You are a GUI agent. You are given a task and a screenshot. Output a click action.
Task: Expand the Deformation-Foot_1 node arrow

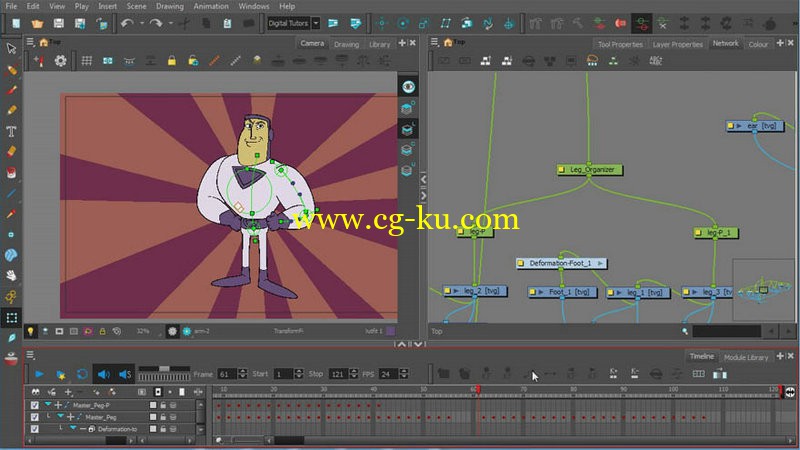tap(601, 263)
